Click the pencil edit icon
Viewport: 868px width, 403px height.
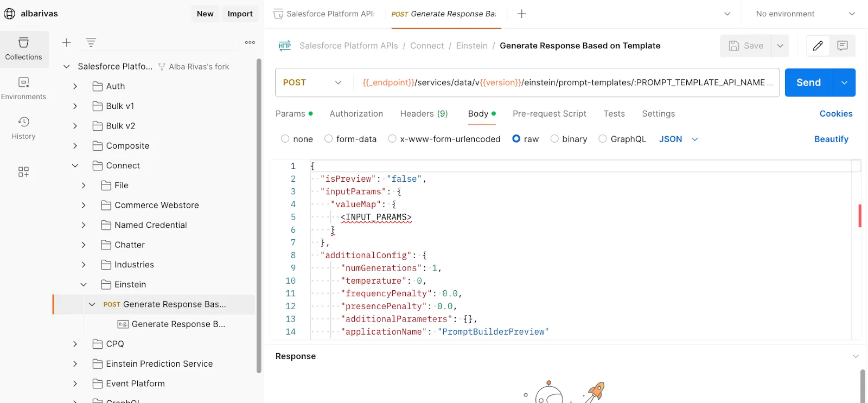(818, 46)
